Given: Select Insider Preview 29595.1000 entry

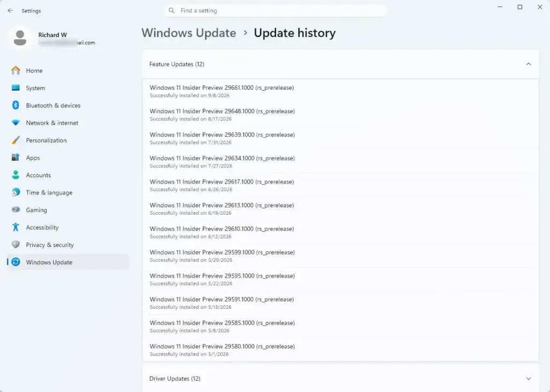Looking at the screenshot, I should (340, 279).
